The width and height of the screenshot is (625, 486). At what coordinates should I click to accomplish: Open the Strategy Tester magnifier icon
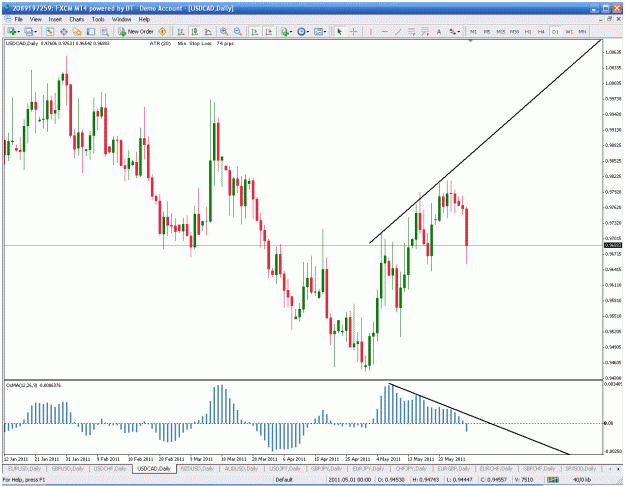(104, 31)
